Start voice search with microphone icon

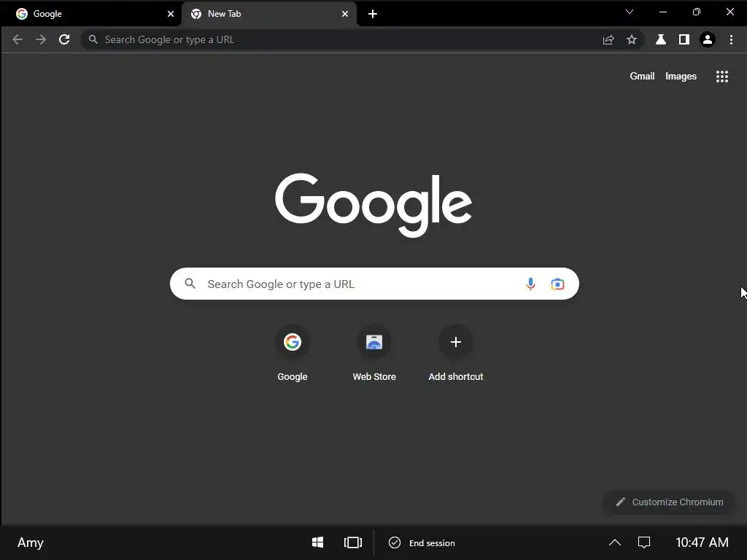530,284
